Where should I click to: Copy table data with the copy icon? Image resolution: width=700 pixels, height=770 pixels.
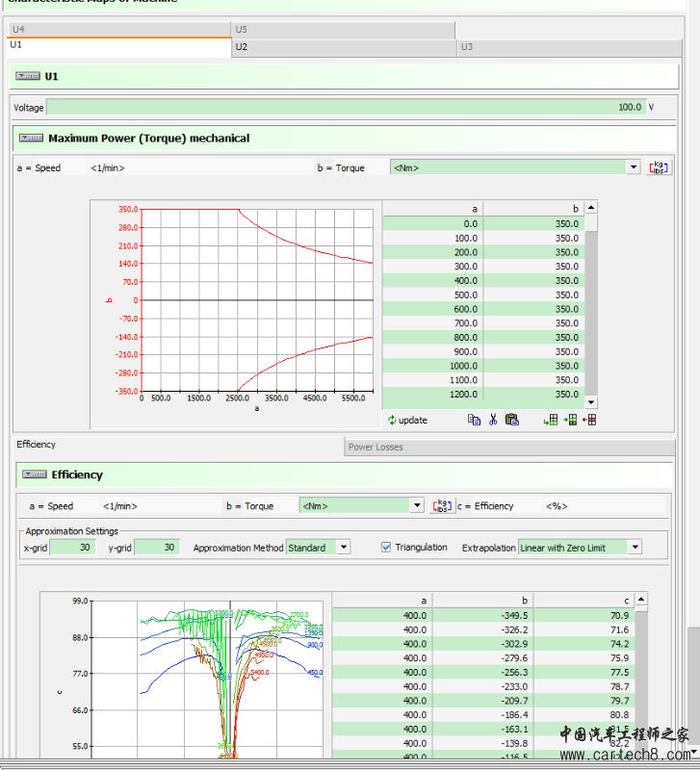click(474, 420)
